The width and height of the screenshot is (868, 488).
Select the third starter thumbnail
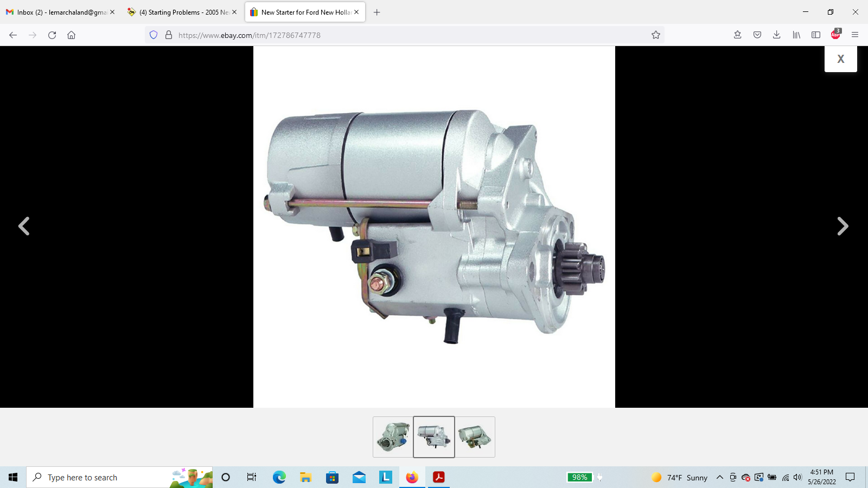coord(475,437)
